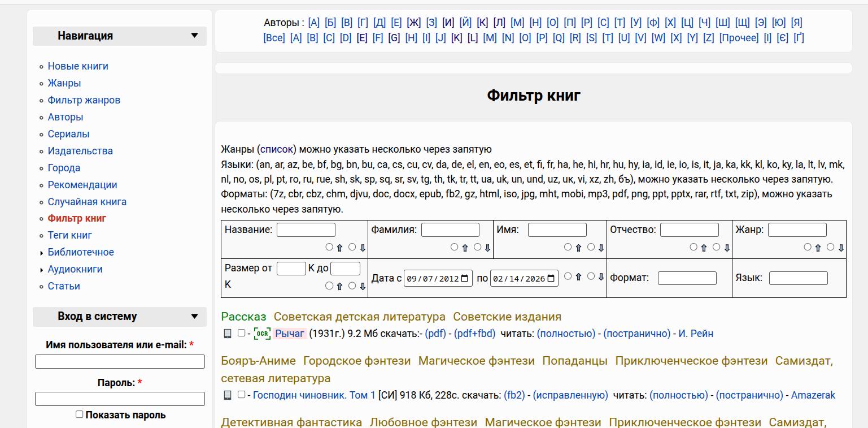Open the author Amazerak link
This screenshot has width=868, height=428.
point(813,395)
